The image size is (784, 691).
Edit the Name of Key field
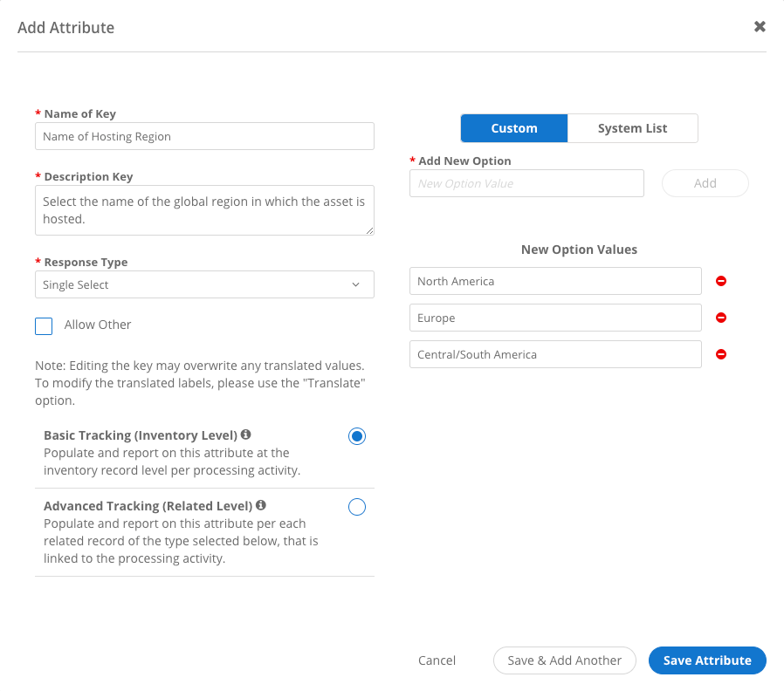pos(204,136)
